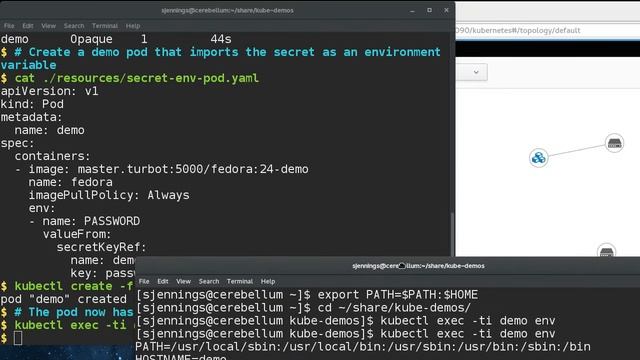Click the 'kind: Pod' line

[x=32, y=104]
